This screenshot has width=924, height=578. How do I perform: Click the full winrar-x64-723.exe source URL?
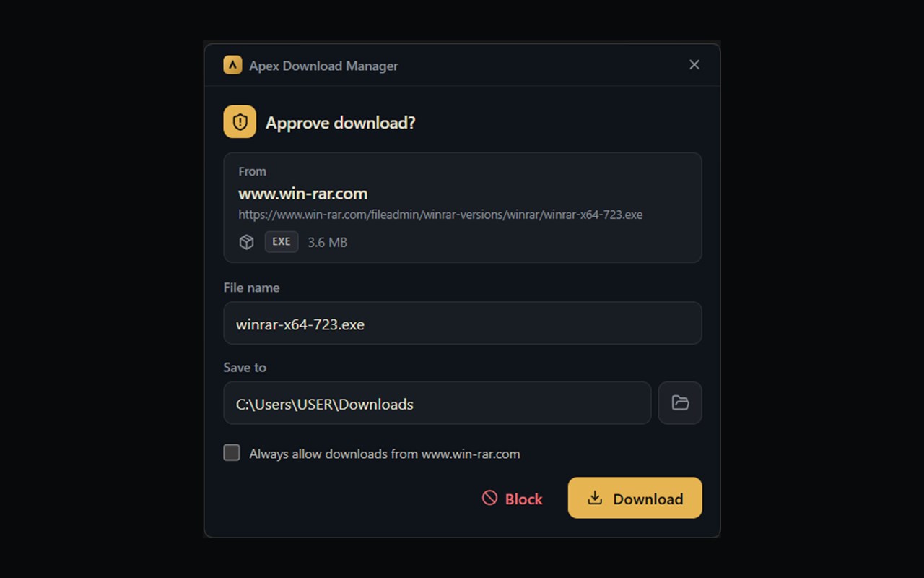[440, 215]
